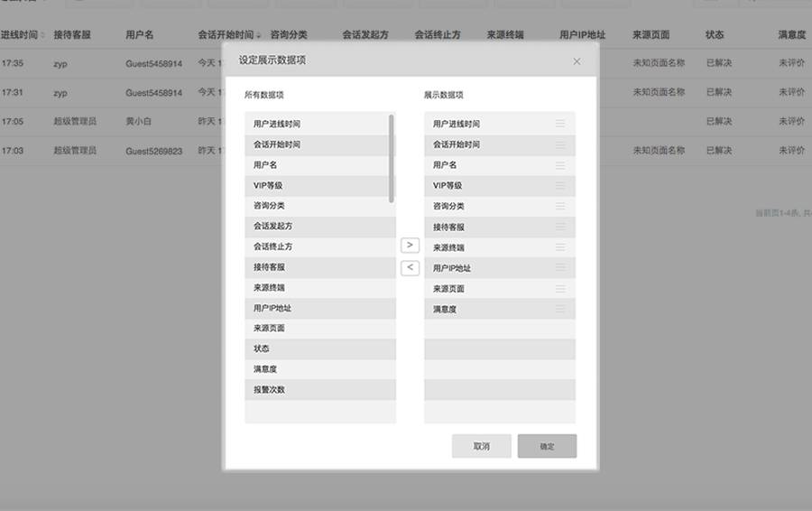This screenshot has height=511, width=812.
Task: Click 用户IP地址 column header in background table
Action: 582,34
